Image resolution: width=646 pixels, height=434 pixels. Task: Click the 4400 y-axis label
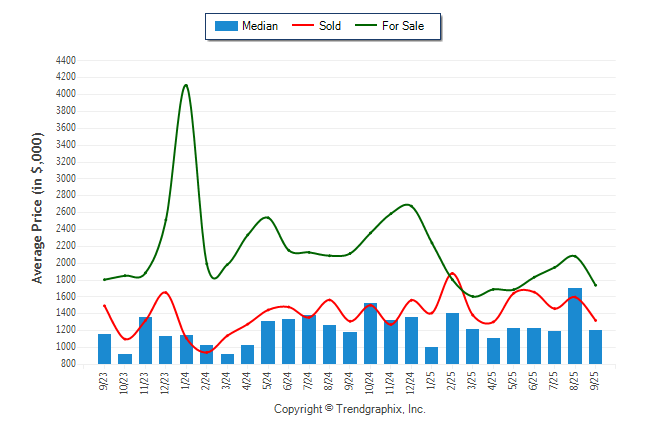click(66, 60)
